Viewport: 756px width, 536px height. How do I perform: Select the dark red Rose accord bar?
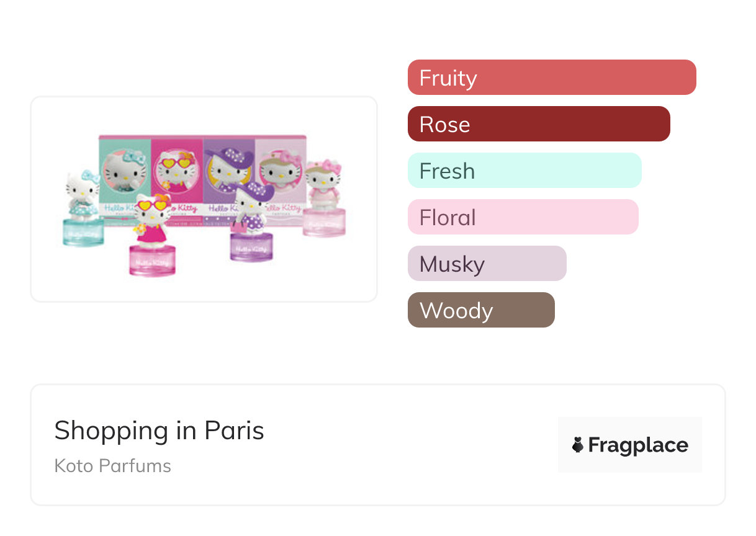[538, 124]
